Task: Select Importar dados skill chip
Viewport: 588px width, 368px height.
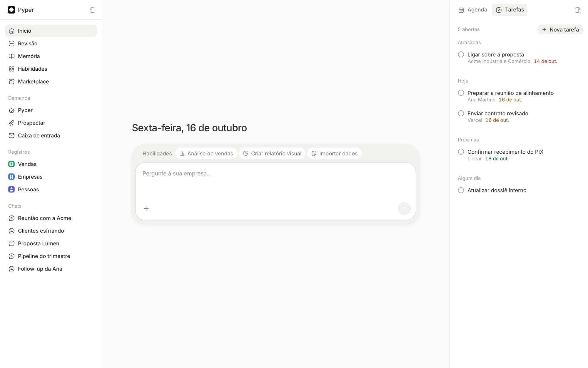Action: [x=334, y=153]
